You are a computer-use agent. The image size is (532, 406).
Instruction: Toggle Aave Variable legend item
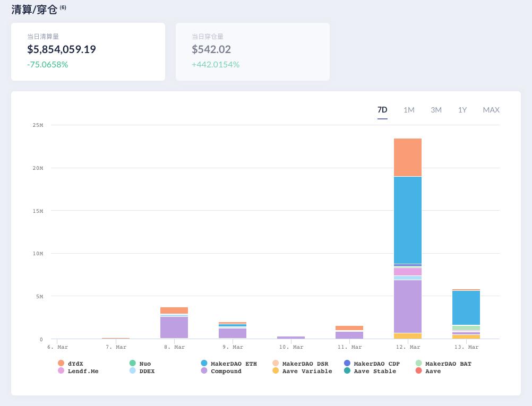[x=307, y=371]
